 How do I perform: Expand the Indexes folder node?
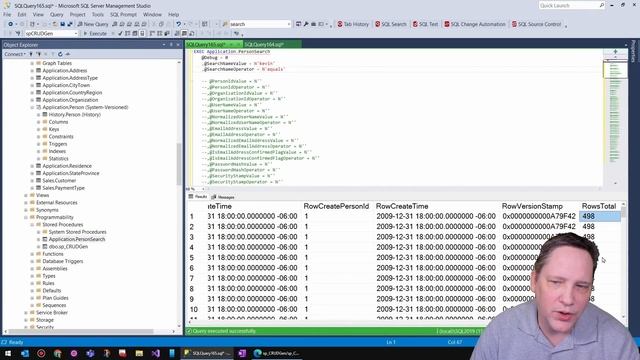[39, 151]
